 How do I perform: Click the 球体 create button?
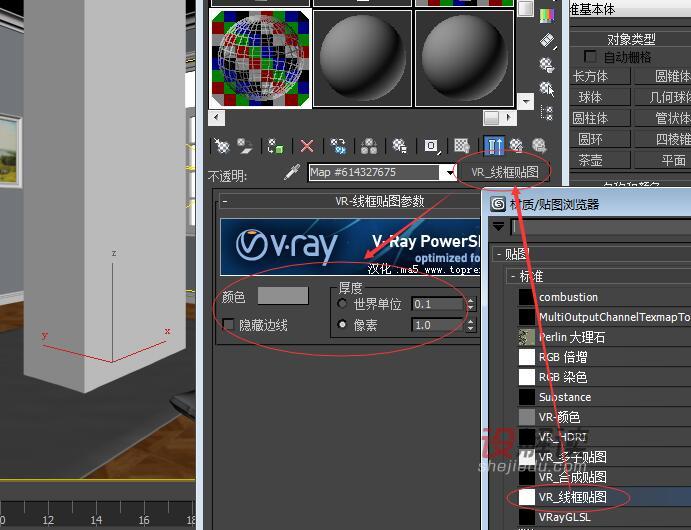(x=600, y=97)
